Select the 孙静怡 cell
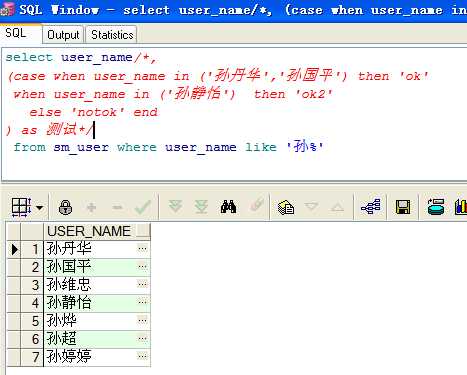467x375 pixels. tap(90, 303)
